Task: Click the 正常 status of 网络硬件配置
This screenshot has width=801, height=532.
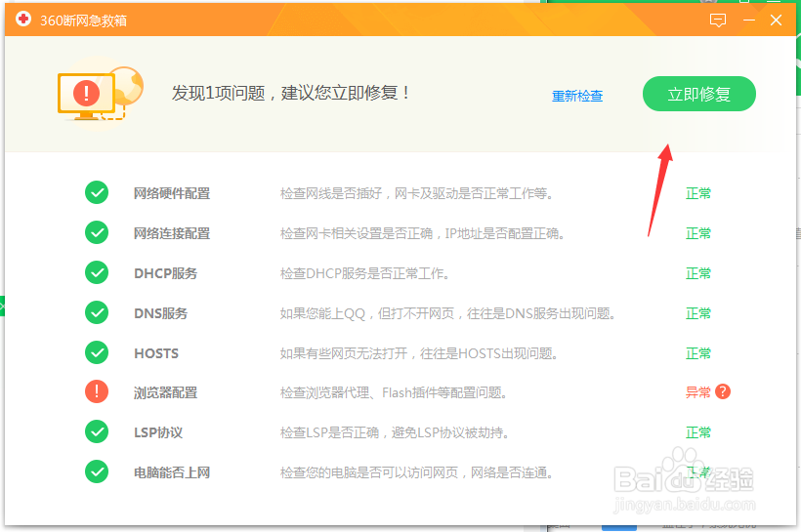Action: click(x=697, y=193)
